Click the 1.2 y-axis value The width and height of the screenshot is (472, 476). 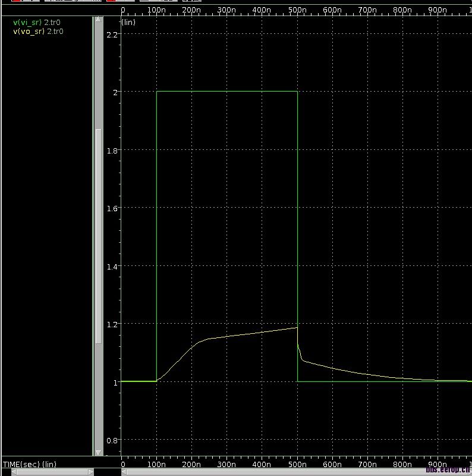(x=112, y=324)
